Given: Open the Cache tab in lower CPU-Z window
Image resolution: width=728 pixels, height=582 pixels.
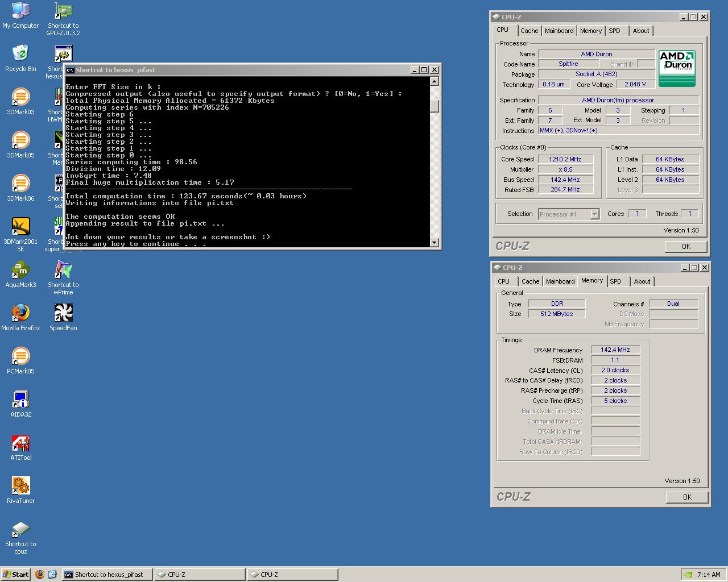Looking at the screenshot, I should [530, 281].
